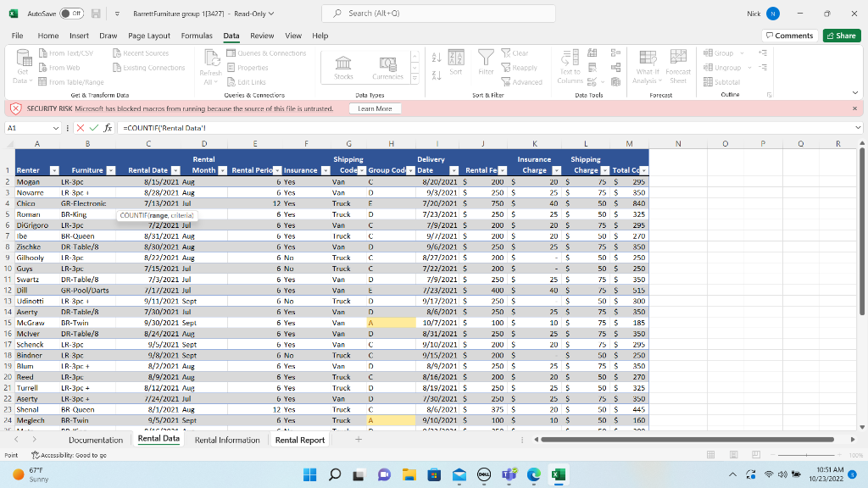Toggle the AutoSave switch
This screenshot has height=488, width=868.
[71, 14]
